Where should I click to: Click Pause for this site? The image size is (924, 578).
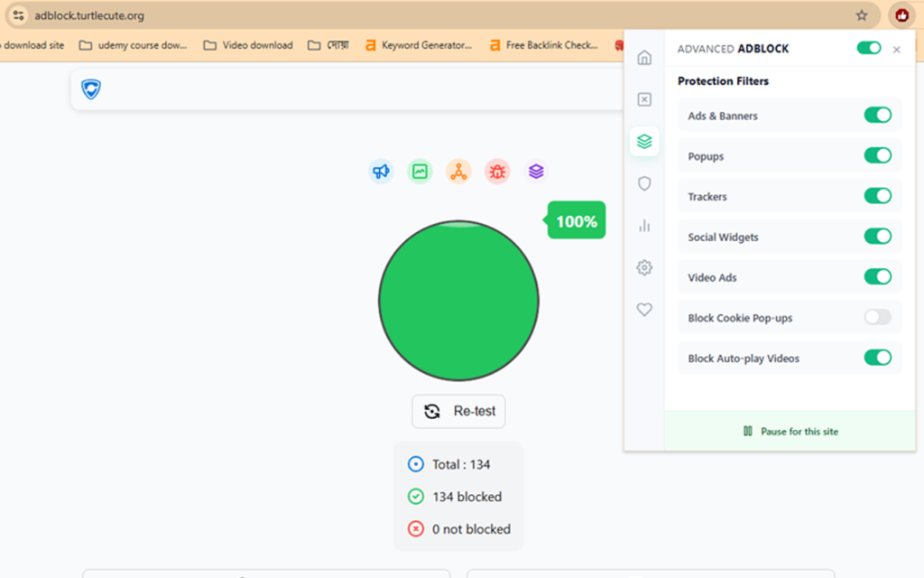click(x=790, y=432)
